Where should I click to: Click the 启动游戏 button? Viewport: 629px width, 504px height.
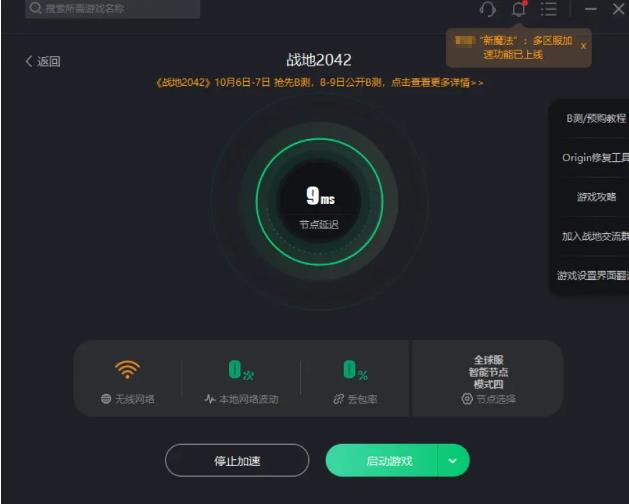point(381,460)
